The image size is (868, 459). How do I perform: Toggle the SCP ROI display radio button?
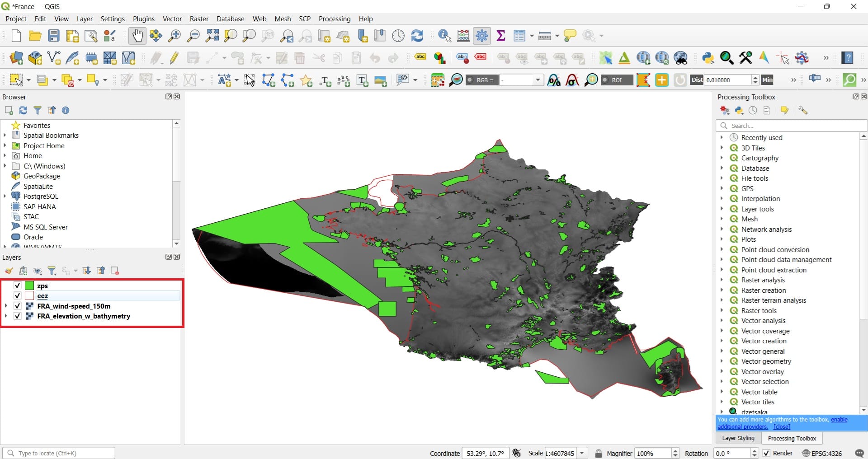point(605,80)
